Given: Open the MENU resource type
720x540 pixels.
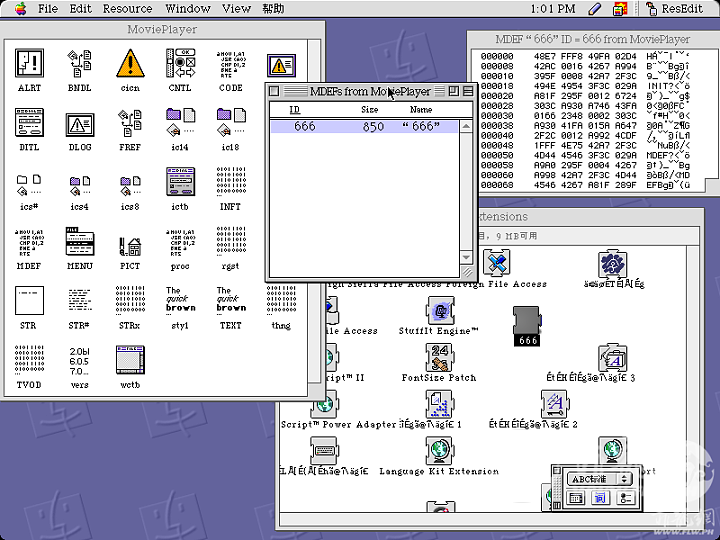Looking at the screenshot, I should click(80, 241).
